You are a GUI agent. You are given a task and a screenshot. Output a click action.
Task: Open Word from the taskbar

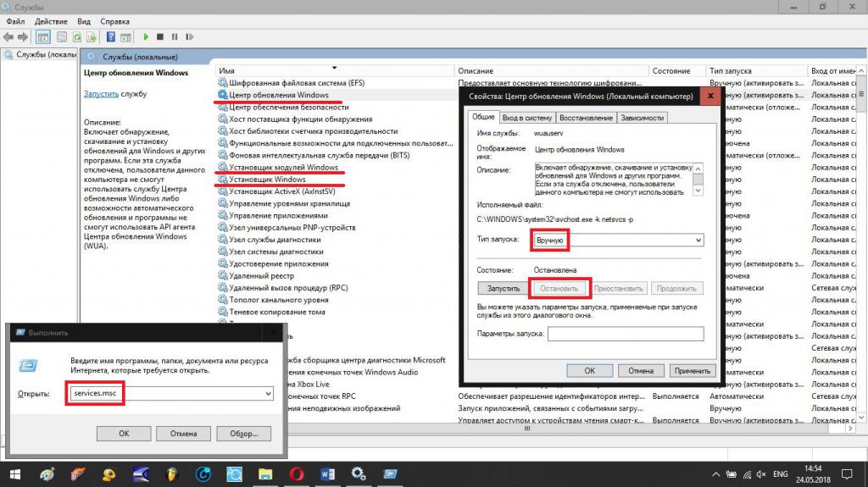click(x=327, y=474)
